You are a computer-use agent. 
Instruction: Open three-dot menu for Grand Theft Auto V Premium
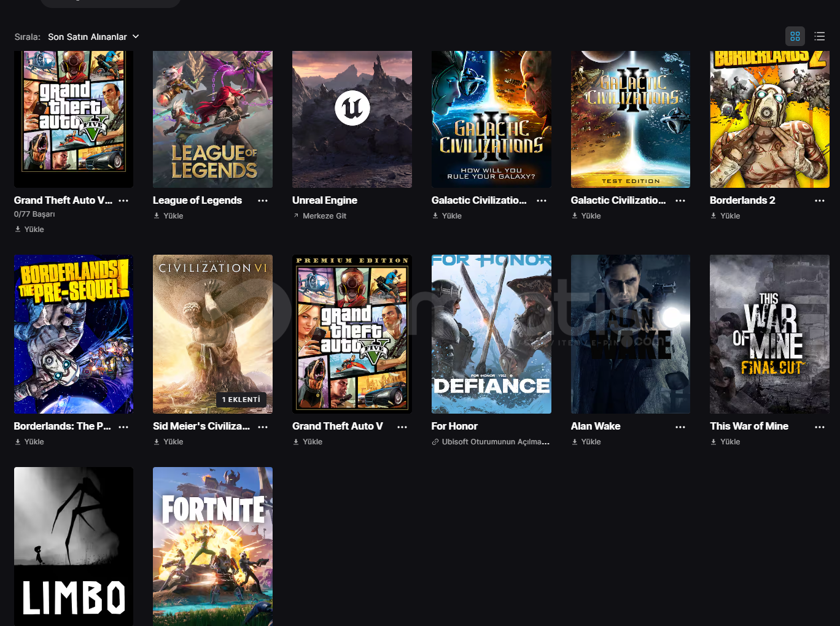click(x=402, y=427)
